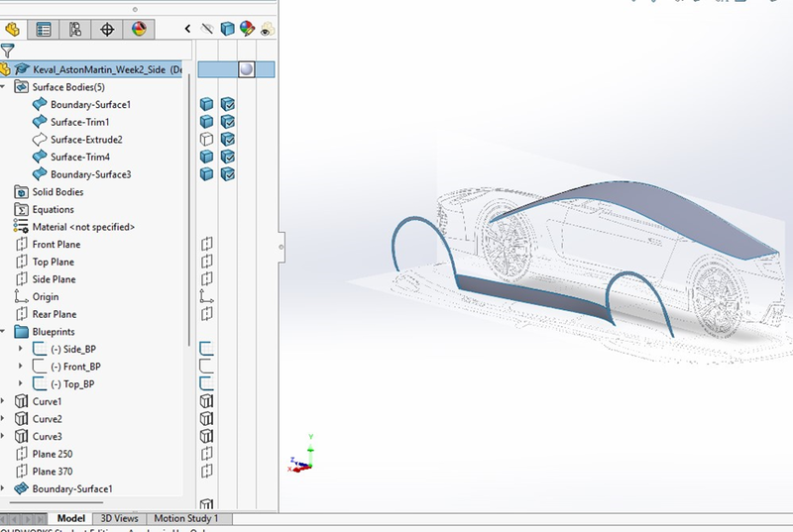This screenshot has height=532, width=793.
Task: Toggle Front Plane visibility in display pane
Action: [x=206, y=245]
